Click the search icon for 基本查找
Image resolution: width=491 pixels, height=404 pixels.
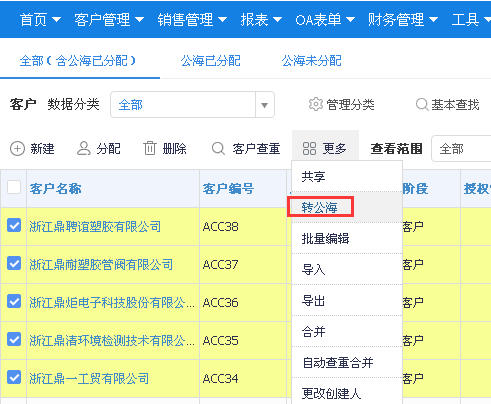coord(422,104)
